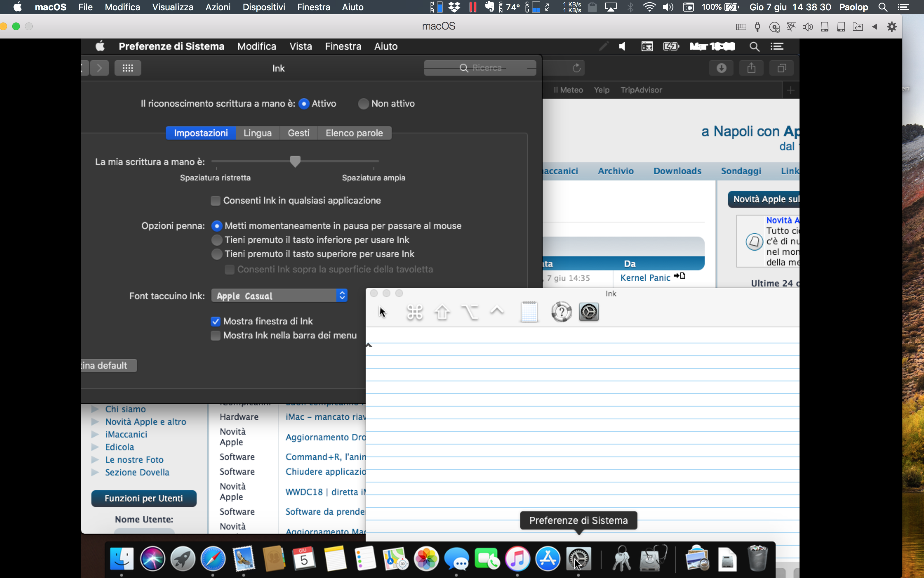Open Ink help lifebuoy icon
This screenshot has height=578, width=924.
561,312
